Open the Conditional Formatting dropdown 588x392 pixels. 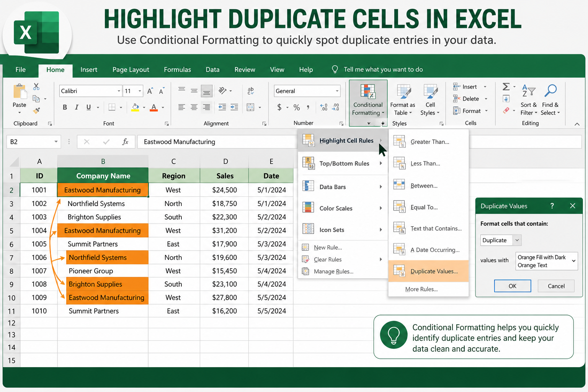pyautogui.click(x=368, y=103)
